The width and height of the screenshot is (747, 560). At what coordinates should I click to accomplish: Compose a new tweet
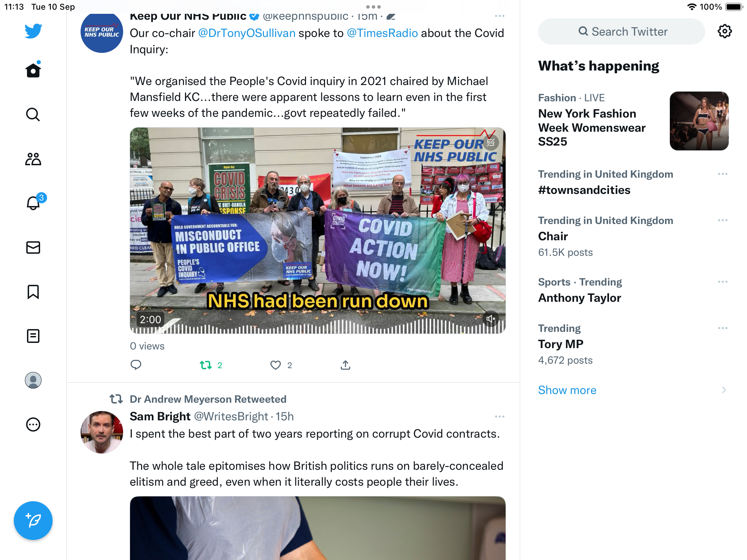tap(33, 521)
